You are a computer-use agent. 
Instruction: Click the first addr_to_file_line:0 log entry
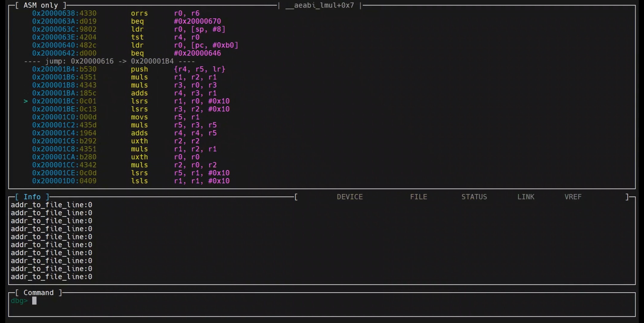[51, 205]
